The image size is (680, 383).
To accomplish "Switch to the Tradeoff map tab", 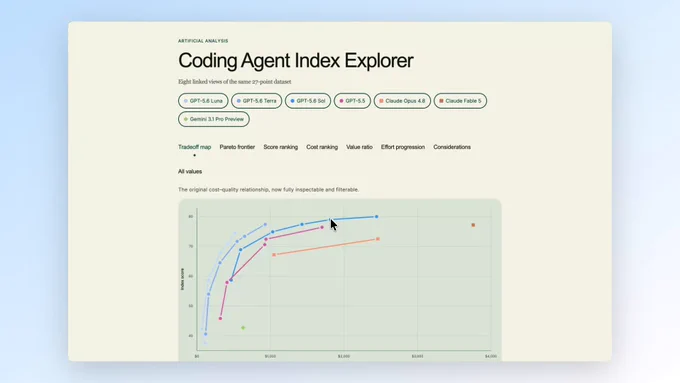I will tap(194, 147).
